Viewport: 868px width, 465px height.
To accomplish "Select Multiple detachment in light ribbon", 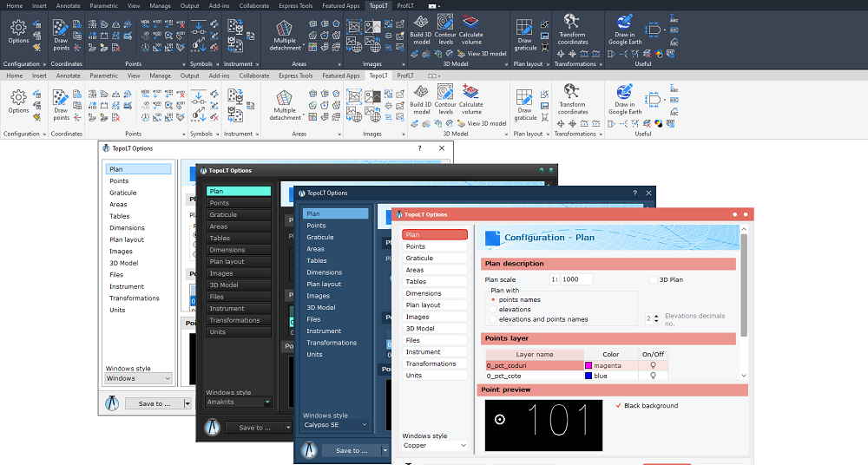I will [x=285, y=105].
